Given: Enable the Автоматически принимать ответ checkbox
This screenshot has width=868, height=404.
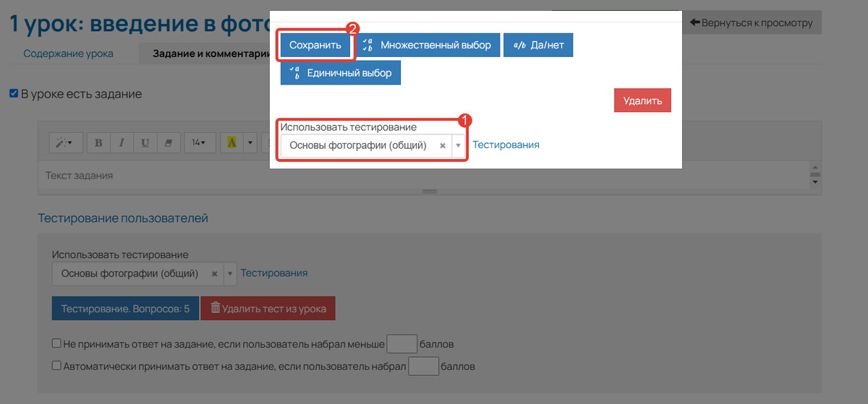Looking at the screenshot, I should (x=56, y=366).
